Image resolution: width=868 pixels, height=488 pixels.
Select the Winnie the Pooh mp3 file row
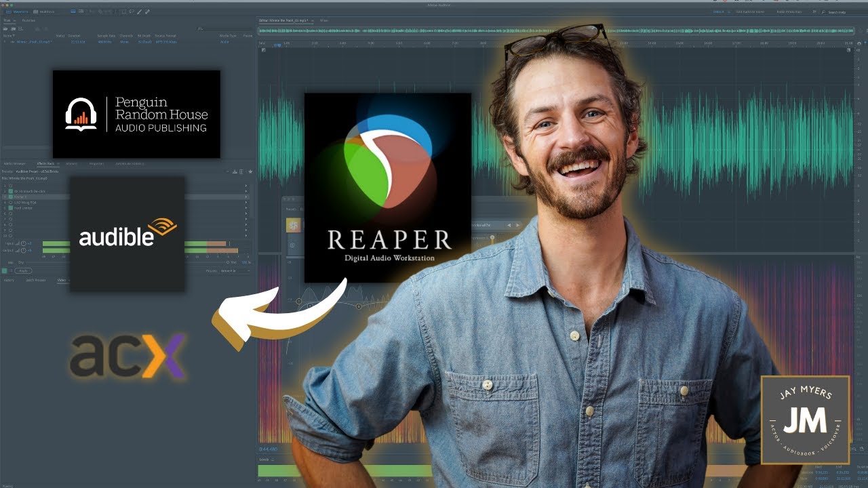point(128,42)
